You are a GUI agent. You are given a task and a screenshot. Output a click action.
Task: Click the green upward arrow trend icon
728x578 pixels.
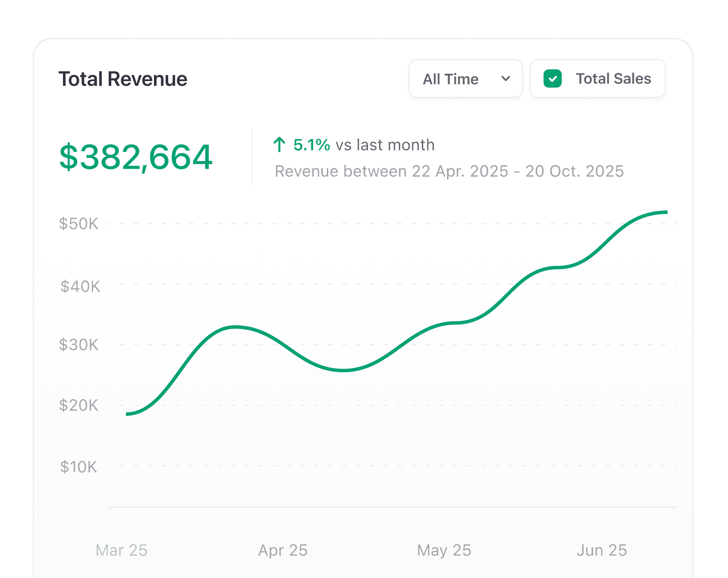coord(279,145)
